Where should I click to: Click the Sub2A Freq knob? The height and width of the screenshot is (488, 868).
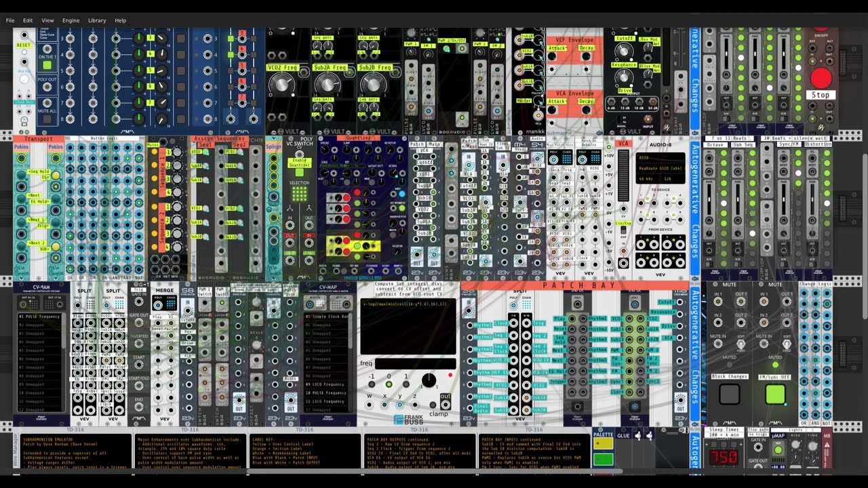pyautogui.click(x=327, y=83)
